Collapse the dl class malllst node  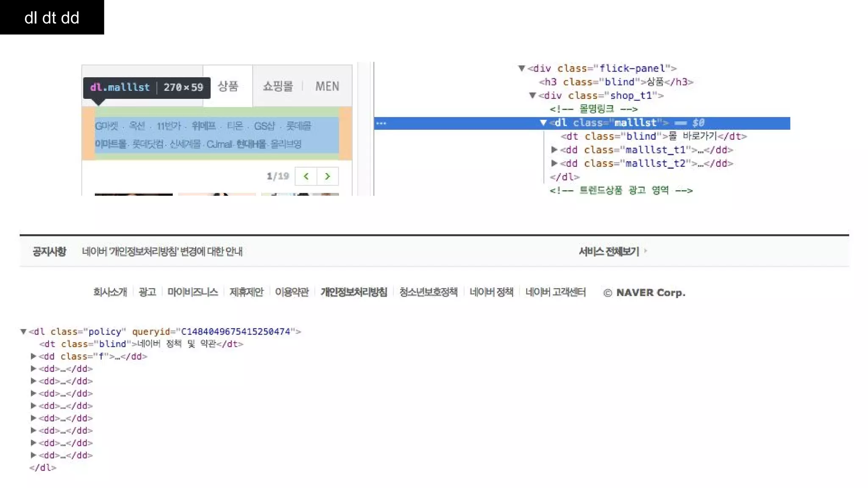(x=543, y=122)
